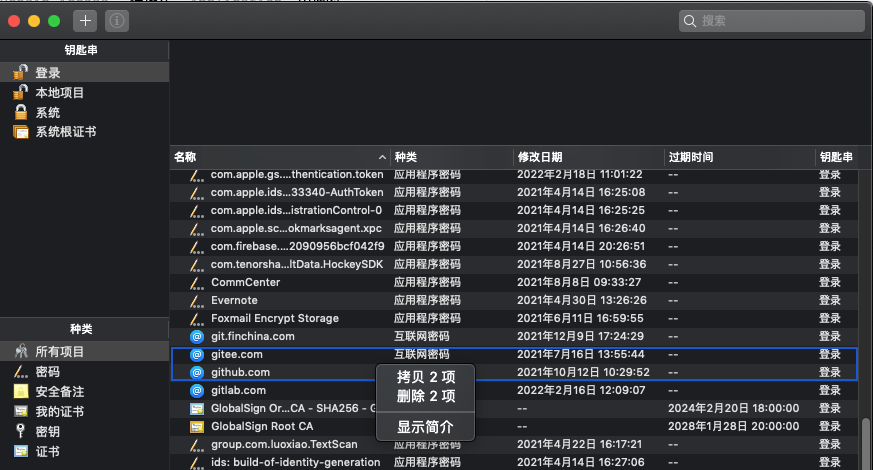The width and height of the screenshot is (873, 470).
Task: Click certificate icon beside GlobalSign Or...CA
Action: click(x=197, y=409)
